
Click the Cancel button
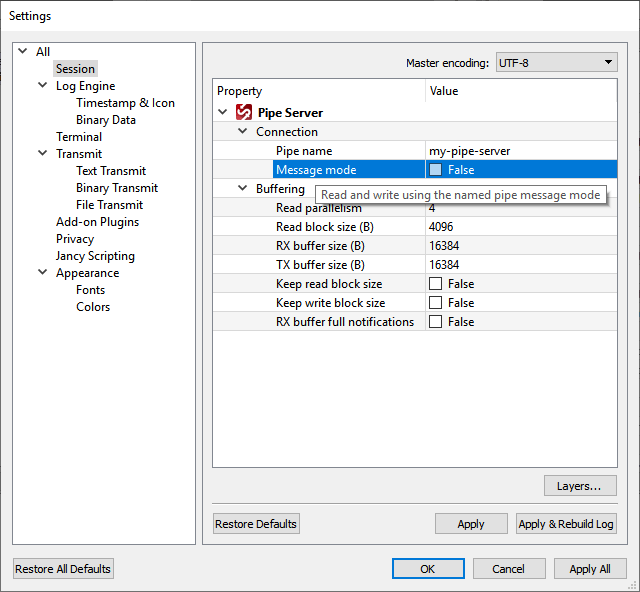[x=509, y=569]
